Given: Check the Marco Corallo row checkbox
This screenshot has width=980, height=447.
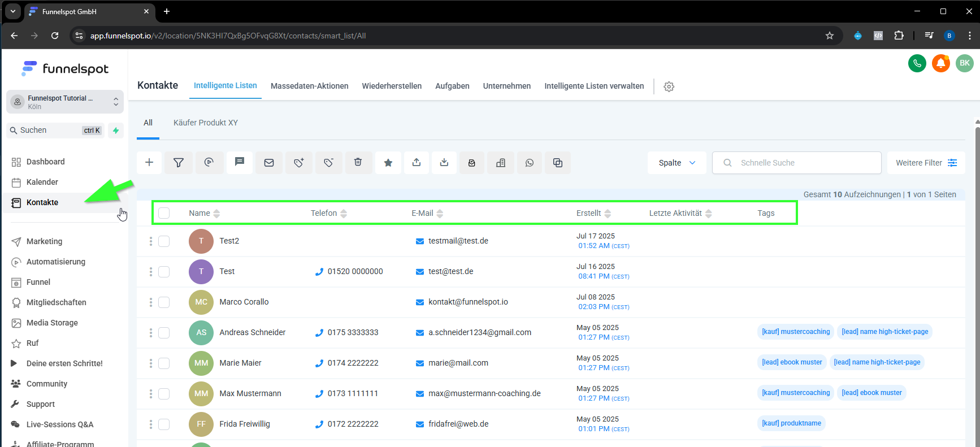Looking at the screenshot, I should tap(164, 302).
